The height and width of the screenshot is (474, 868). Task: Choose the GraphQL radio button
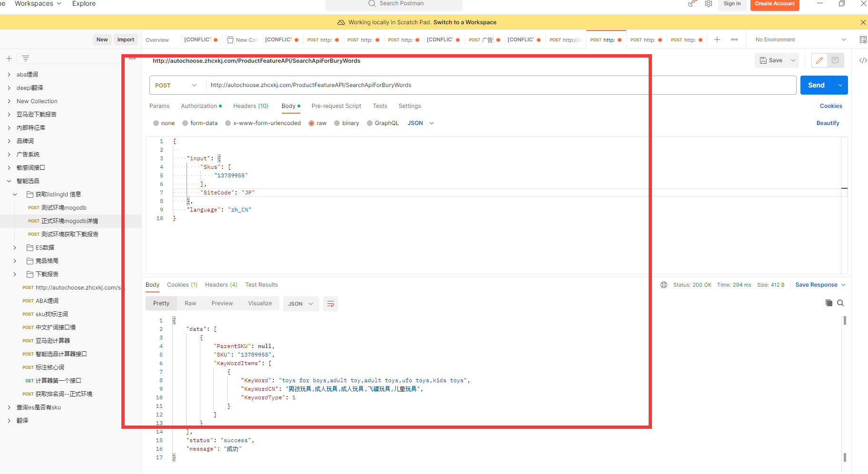(x=370, y=123)
